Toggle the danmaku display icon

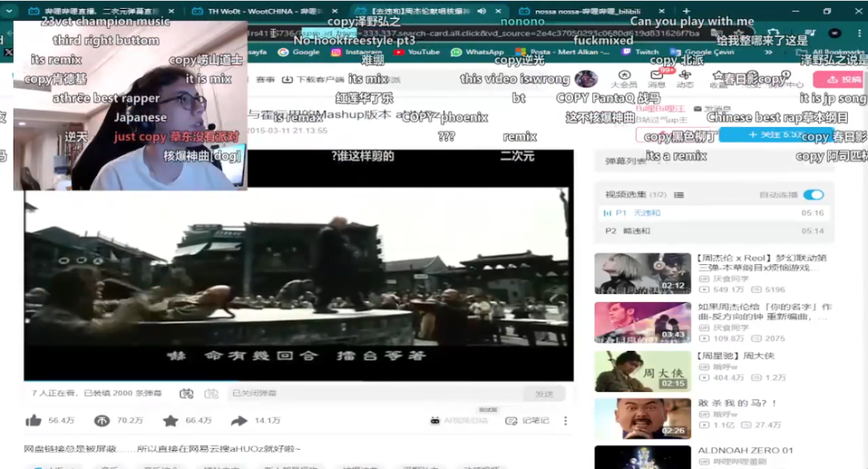(x=186, y=394)
